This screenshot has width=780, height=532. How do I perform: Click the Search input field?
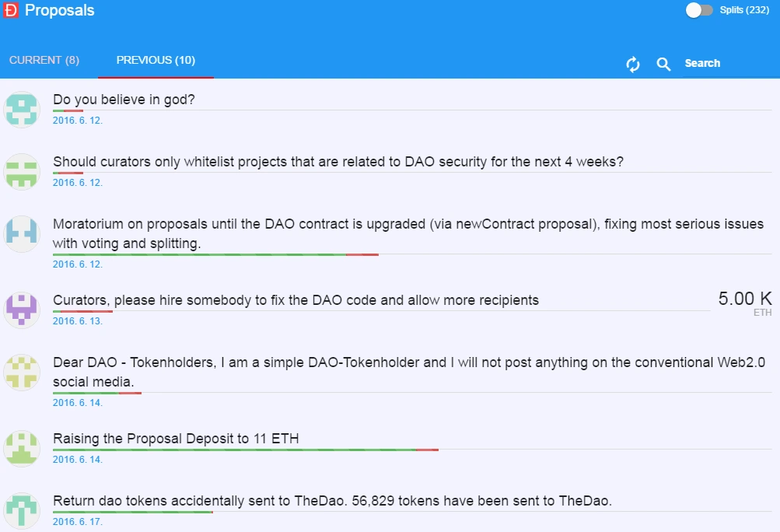(x=723, y=64)
